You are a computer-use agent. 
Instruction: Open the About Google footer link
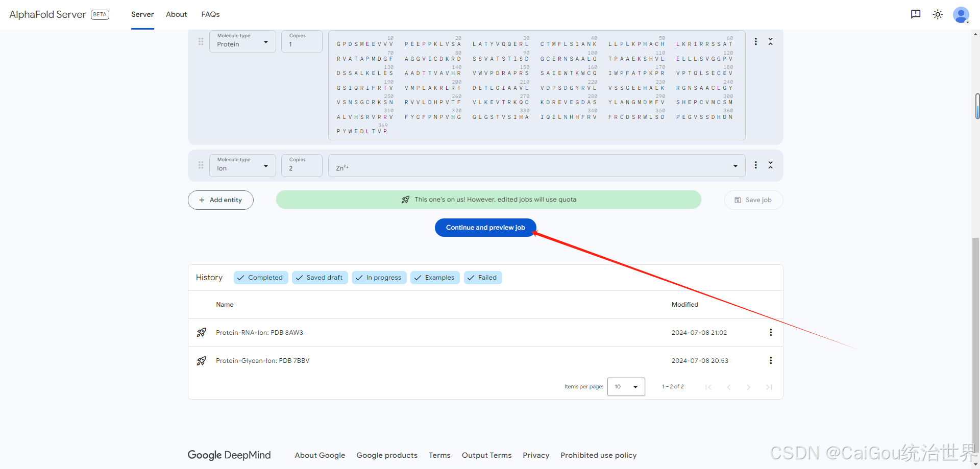point(320,455)
